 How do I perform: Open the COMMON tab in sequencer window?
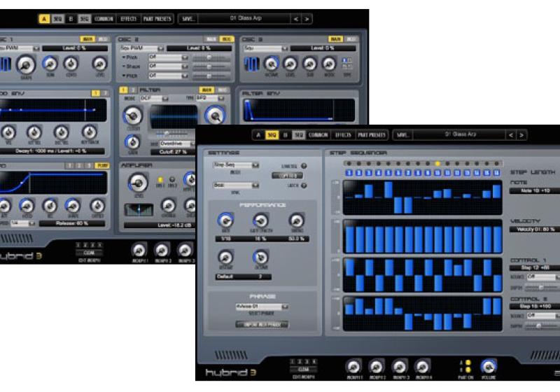(318, 135)
